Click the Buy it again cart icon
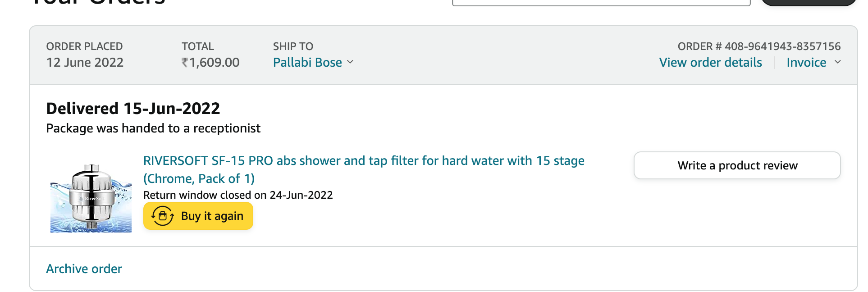The height and width of the screenshot is (292, 868). tap(163, 216)
